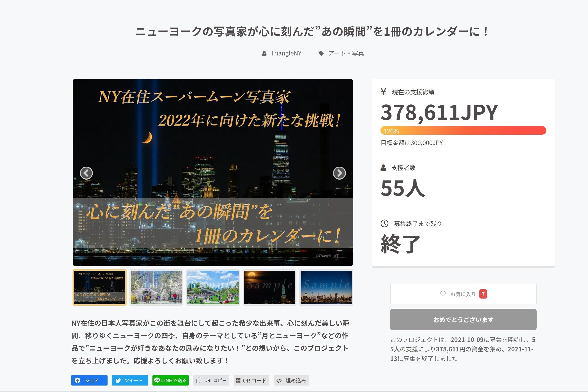The image size is (588, 392).
Task: Select the Statue of Liberty moon thumbnail
Action: (x=269, y=287)
